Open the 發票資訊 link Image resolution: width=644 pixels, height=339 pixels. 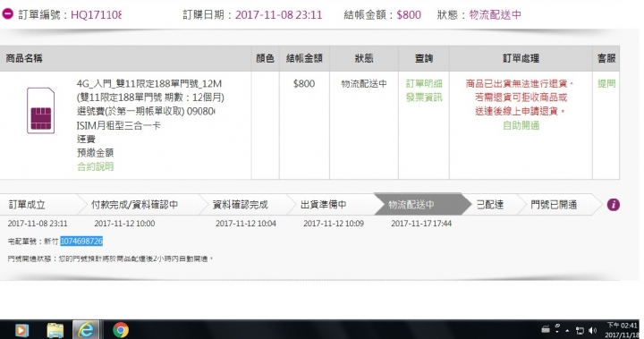point(424,97)
